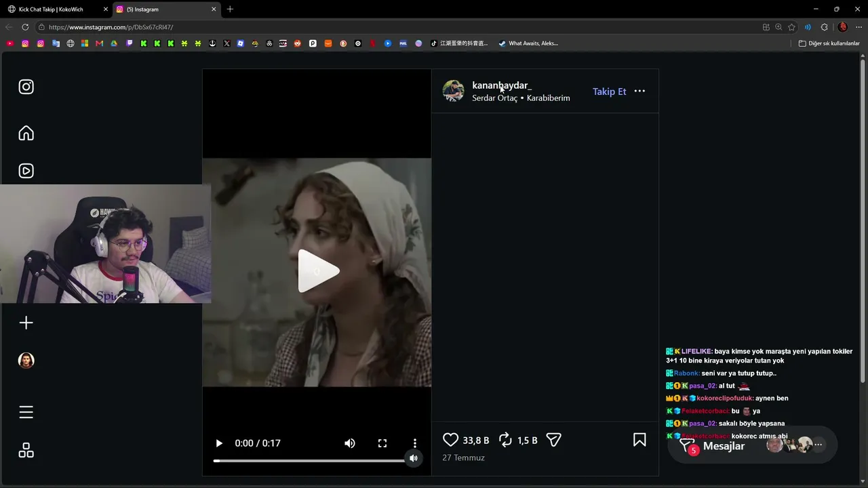Reload the current page
This screenshot has width=868, height=488.
coord(25,27)
